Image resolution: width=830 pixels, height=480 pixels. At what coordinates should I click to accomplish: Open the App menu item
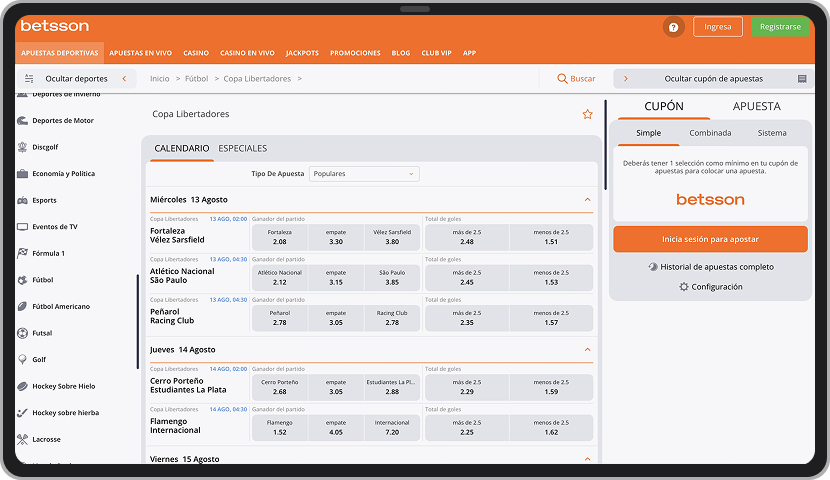[x=469, y=53]
